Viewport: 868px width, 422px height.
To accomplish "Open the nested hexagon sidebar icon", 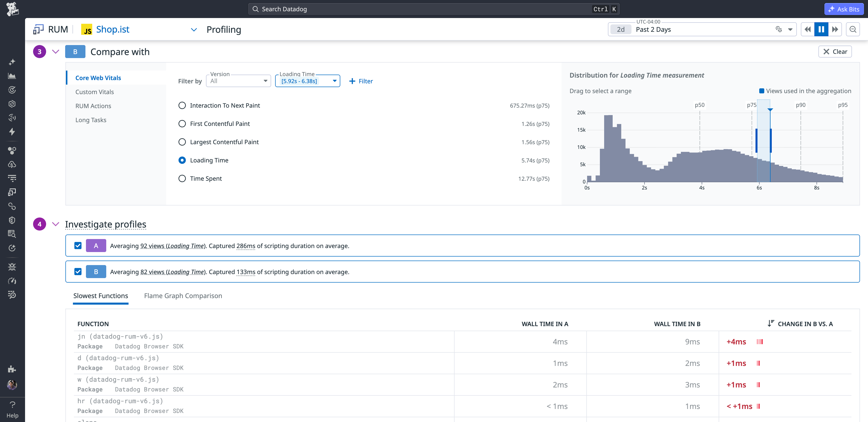I will click(12, 104).
